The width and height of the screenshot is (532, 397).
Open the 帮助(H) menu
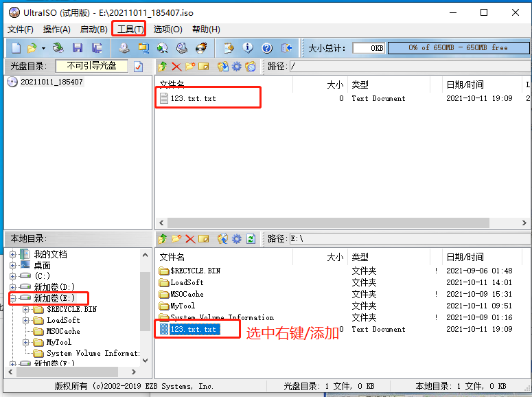coord(206,30)
